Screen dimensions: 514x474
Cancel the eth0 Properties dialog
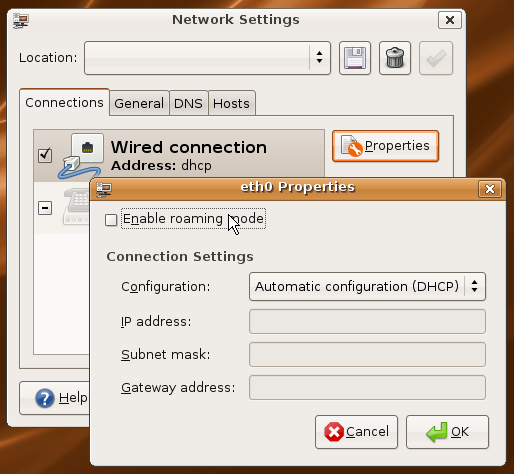click(356, 432)
